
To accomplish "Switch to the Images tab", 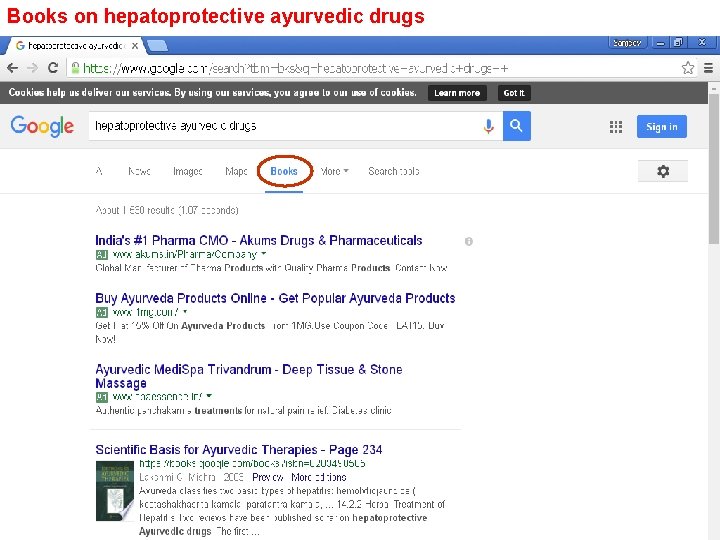I will pos(187,171).
